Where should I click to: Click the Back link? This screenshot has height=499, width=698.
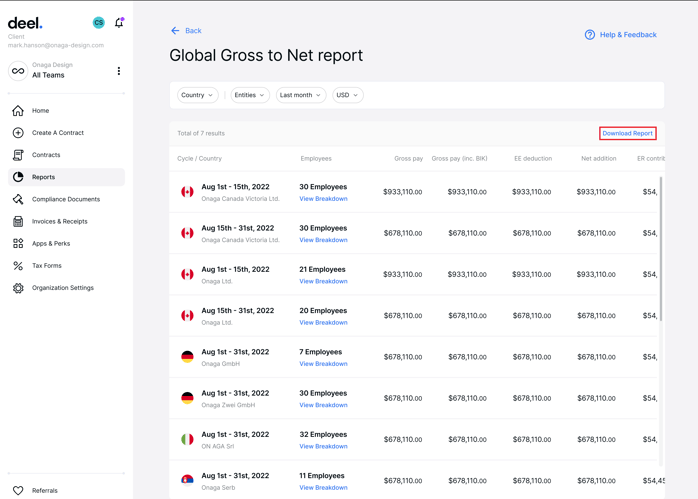(193, 31)
